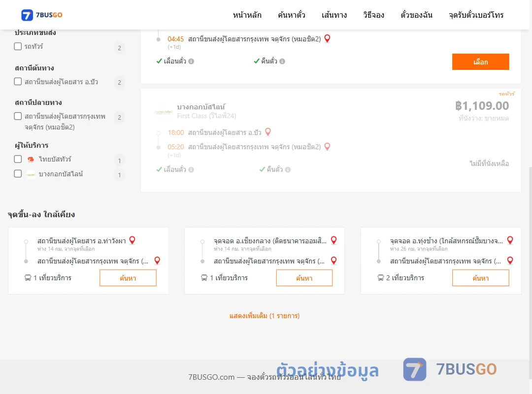This screenshot has width=532, height=394.
Task: Click ไม่มีที่นั่งเหลือ sold-out label
Action: (489, 164)
